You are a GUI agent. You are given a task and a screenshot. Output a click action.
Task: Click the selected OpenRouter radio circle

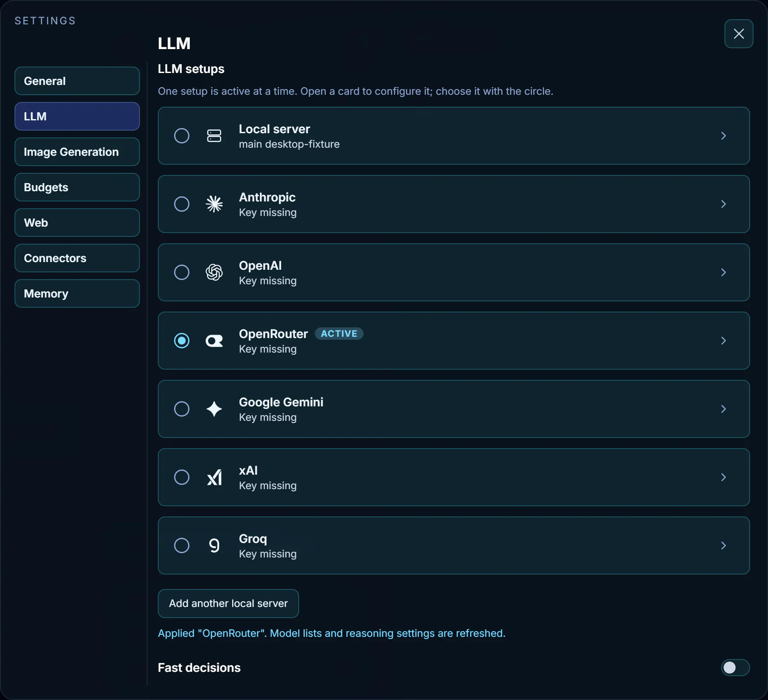182,341
